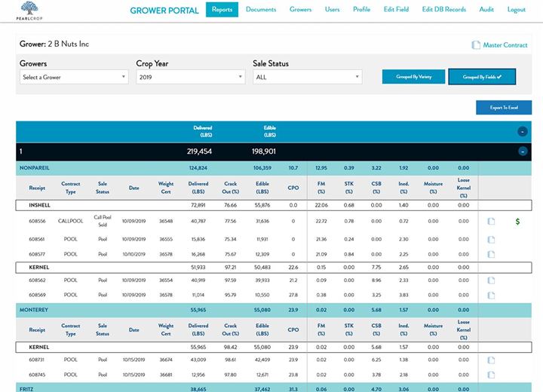Open the Sale Status ALL dropdown
543x392 pixels.
coord(308,77)
